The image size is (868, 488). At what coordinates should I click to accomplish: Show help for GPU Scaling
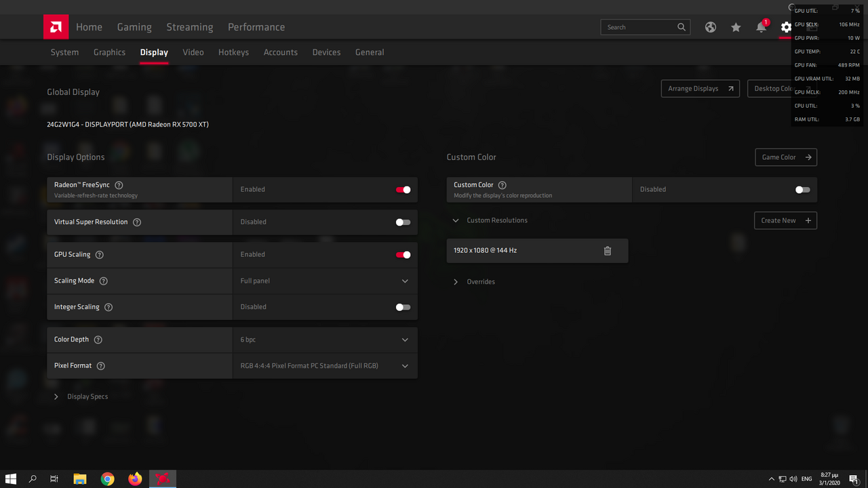(100, 255)
